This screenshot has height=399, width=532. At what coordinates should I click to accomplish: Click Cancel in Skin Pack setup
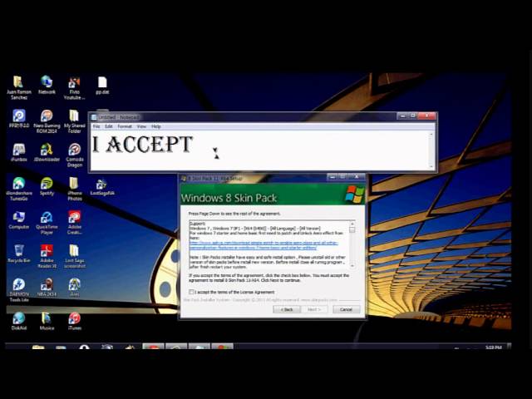346,309
